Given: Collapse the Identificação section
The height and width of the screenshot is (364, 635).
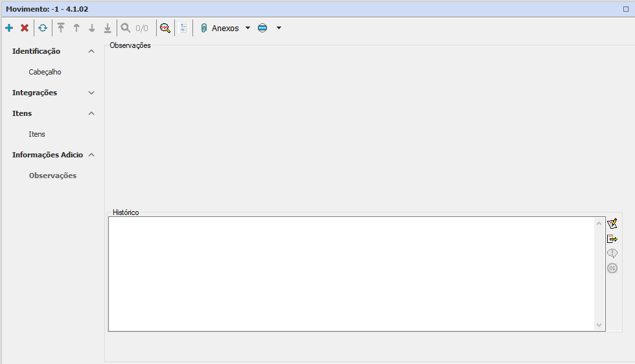Looking at the screenshot, I should coord(91,51).
